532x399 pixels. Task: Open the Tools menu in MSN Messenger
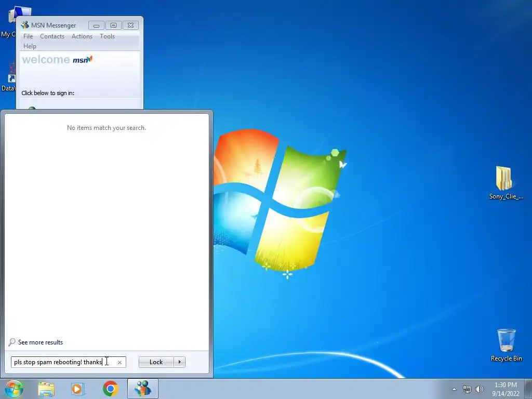point(107,36)
